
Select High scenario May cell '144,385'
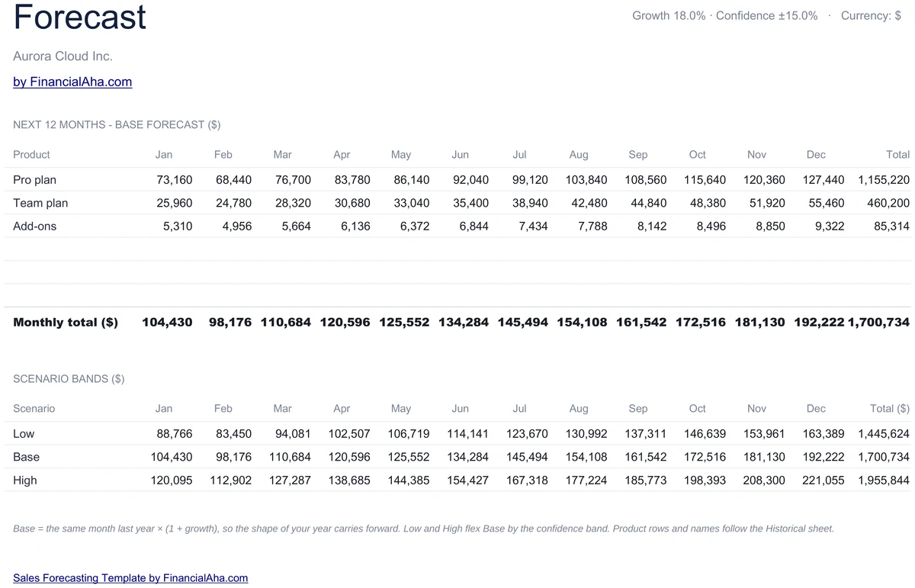[409, 480]
